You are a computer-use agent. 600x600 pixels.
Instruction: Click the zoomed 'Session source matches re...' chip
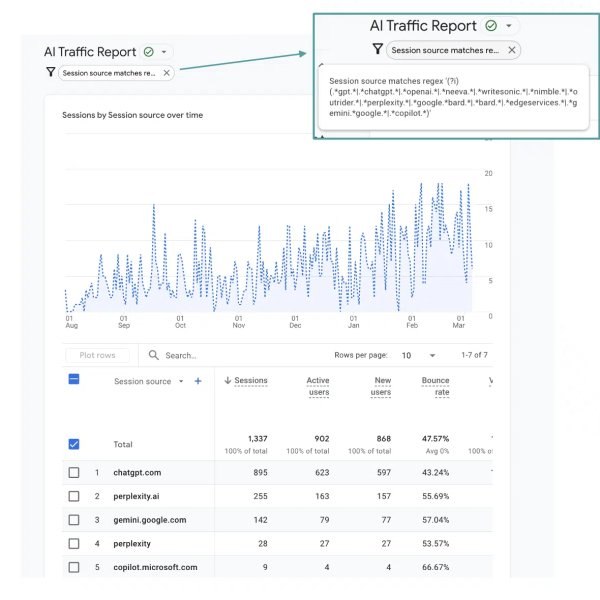[453, 50]
